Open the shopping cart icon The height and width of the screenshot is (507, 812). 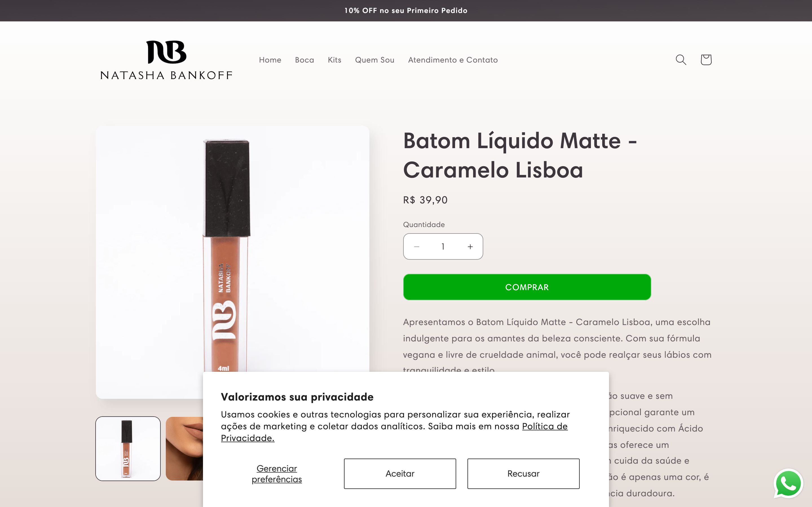[x=706, y=60]
